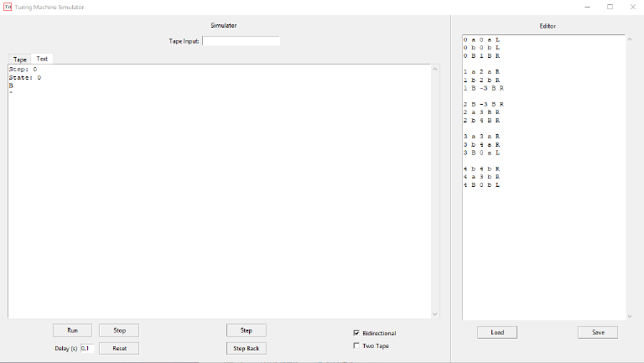Save the editor program with Save

click(x=598, y=332)
